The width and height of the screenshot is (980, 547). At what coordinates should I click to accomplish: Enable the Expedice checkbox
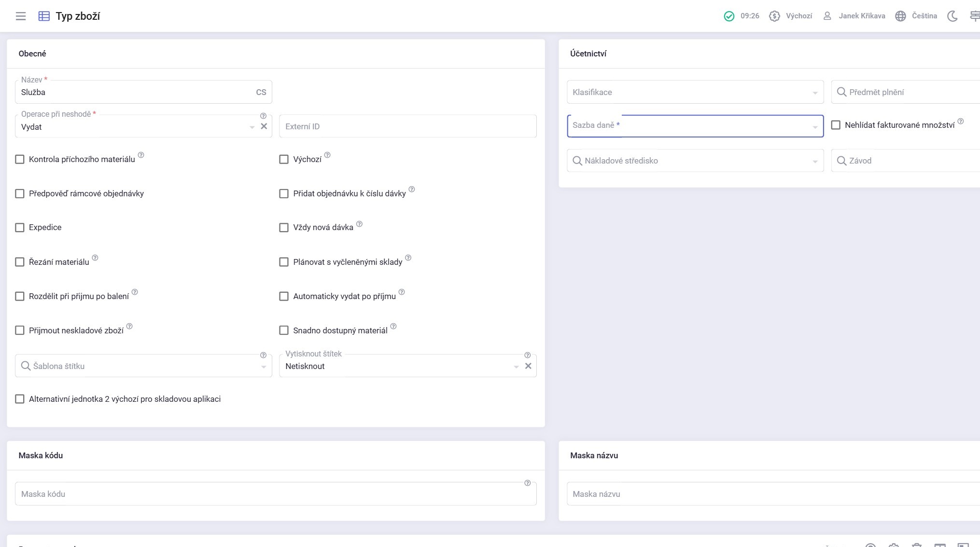tap(20, 228)
